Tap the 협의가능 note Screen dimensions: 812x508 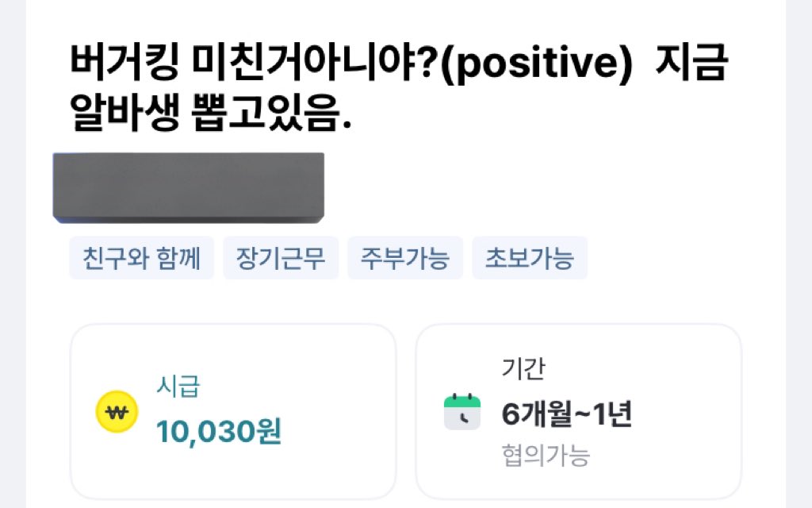click(x=546, y=456)
